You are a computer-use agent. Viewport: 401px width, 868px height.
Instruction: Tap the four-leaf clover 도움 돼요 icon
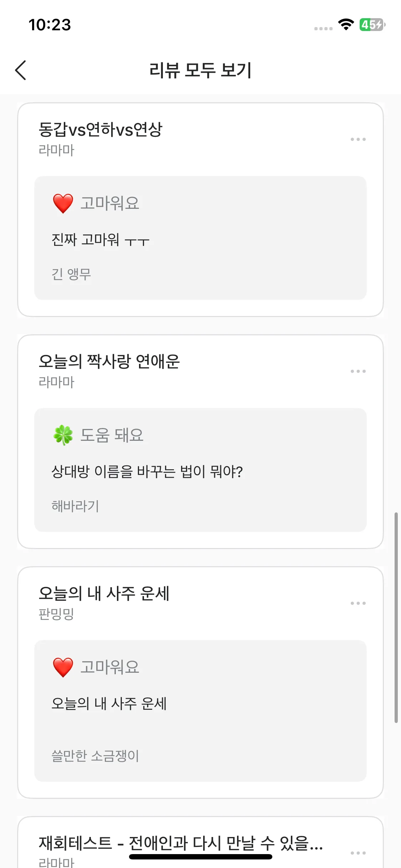(x=63, y=435)
